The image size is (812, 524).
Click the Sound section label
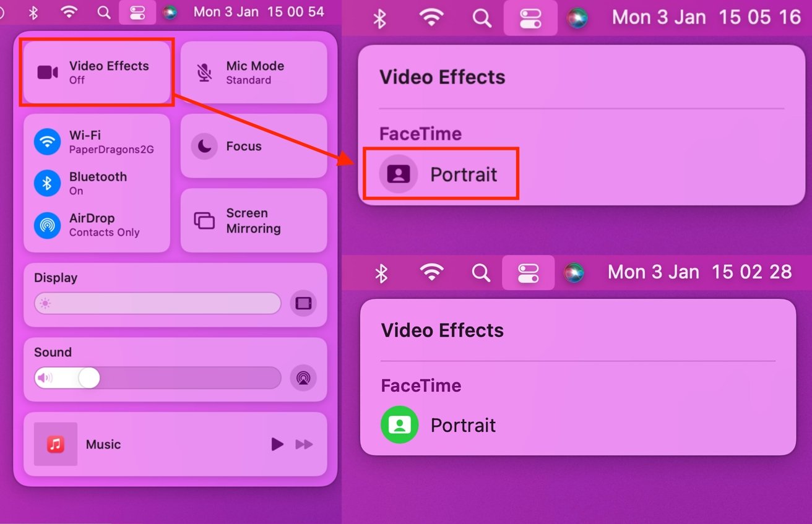tap(53, 352)
